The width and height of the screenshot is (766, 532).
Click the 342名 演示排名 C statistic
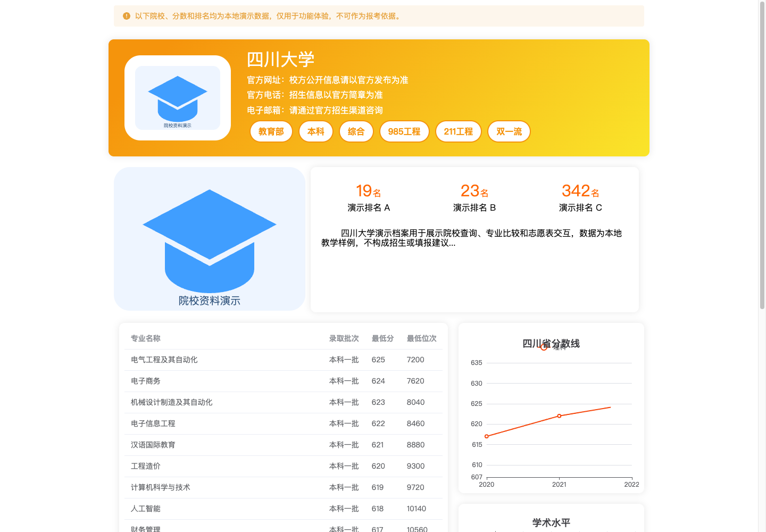pyautogui.click(x=580, y=198)
